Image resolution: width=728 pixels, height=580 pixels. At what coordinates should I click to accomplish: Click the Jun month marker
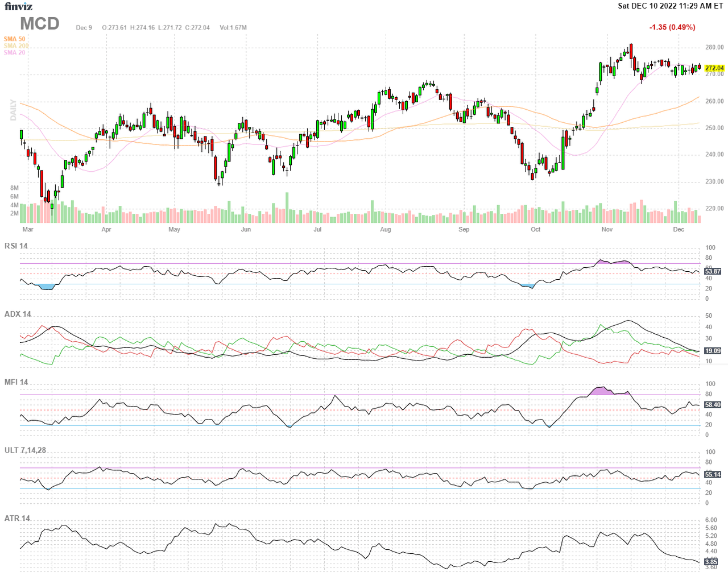pyautogui.click(x=246, y=230)
